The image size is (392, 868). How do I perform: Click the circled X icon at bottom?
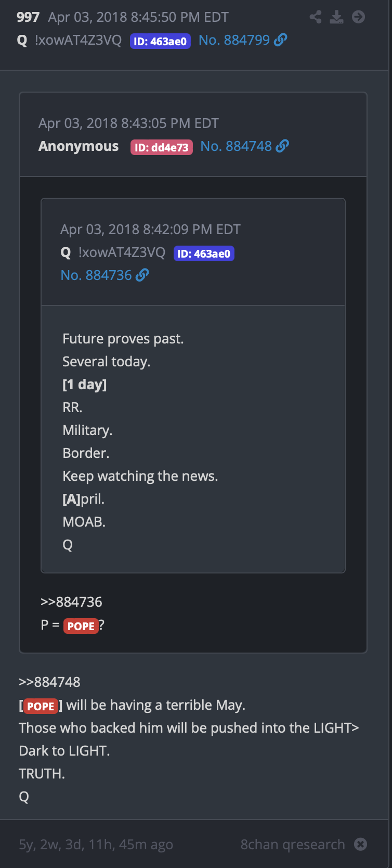click(361, 844)
